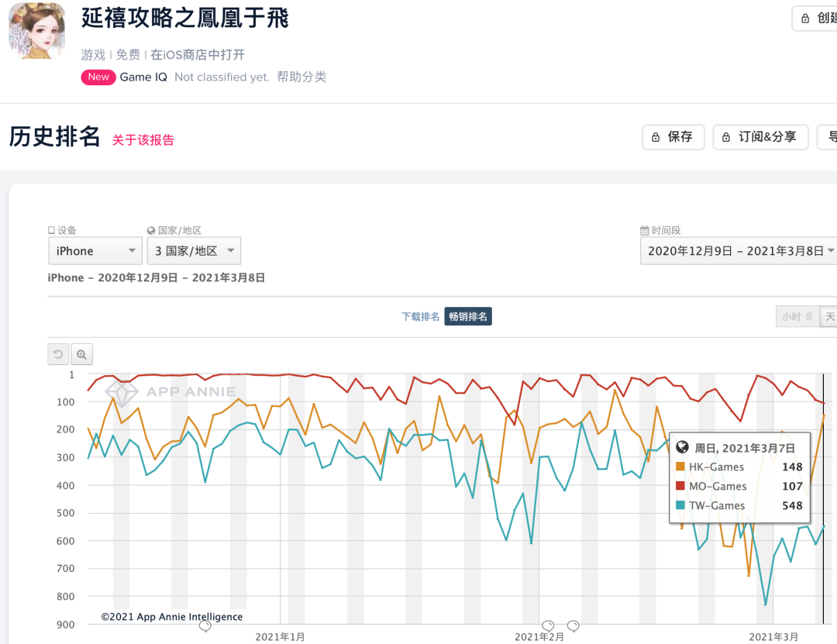Image resolution: width=837 pixels, height=644 pixels.
Task: Click the comment marker before 2021年1月
Action: point(205,626)
